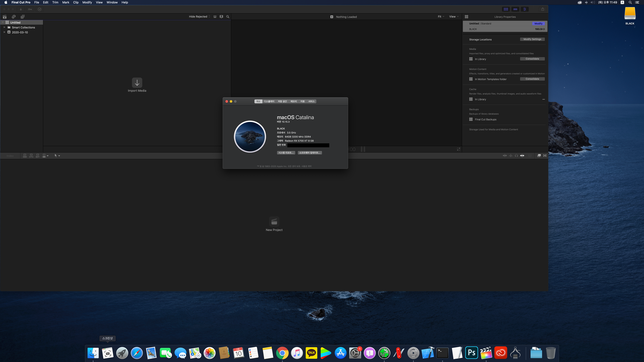Image resolution: width=644 pixels, height=362 pixels.
Task: Click the import media toolbar arrow
Action: pyautogui.click(x=21, y=9)
